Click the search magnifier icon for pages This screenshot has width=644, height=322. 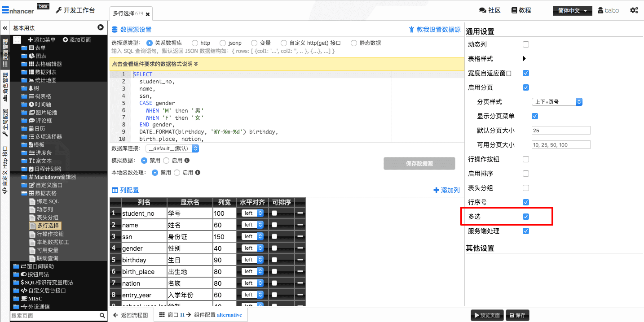click(x=103, y=316)
